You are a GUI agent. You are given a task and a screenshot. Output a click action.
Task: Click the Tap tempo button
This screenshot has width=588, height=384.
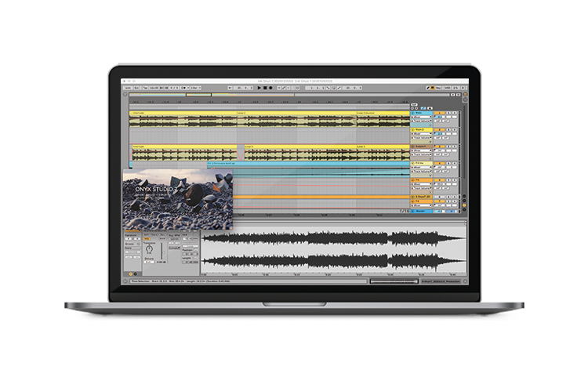pos(145,88)
